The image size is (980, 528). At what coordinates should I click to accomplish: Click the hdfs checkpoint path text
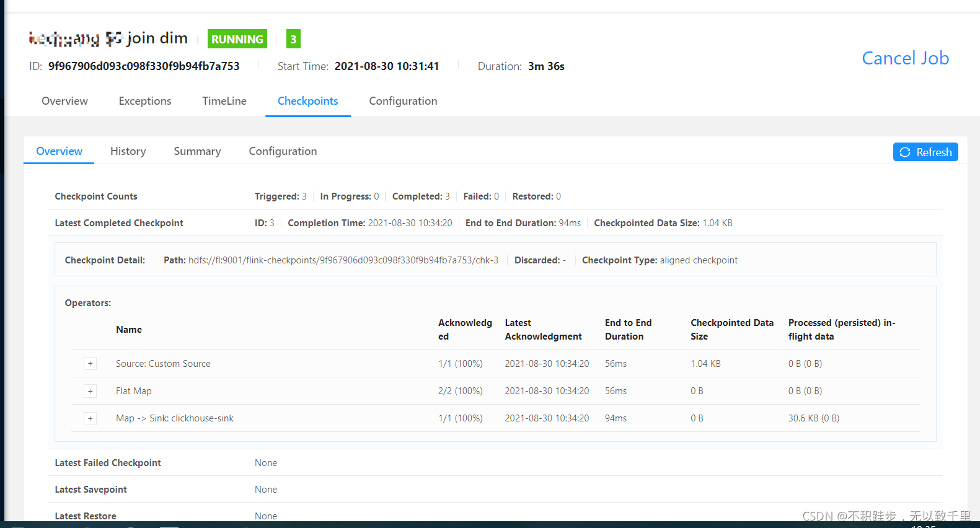tap(343, 260)
